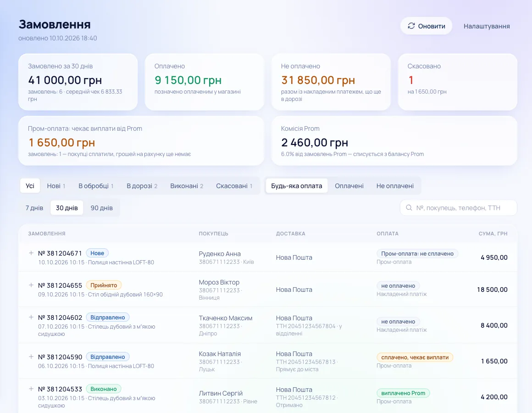
Task: Click the Виконано status badge
Action: pyautogui.click(x=104, y=389)
